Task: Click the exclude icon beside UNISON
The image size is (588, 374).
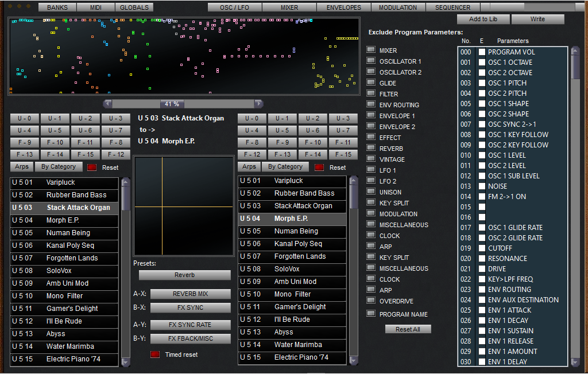Action: click(x=371, y=192)
